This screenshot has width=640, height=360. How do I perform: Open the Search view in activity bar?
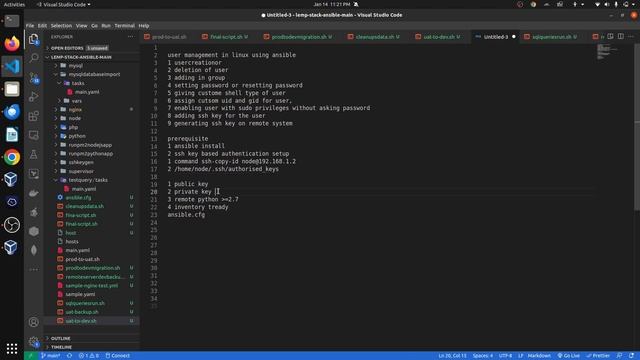33,58
